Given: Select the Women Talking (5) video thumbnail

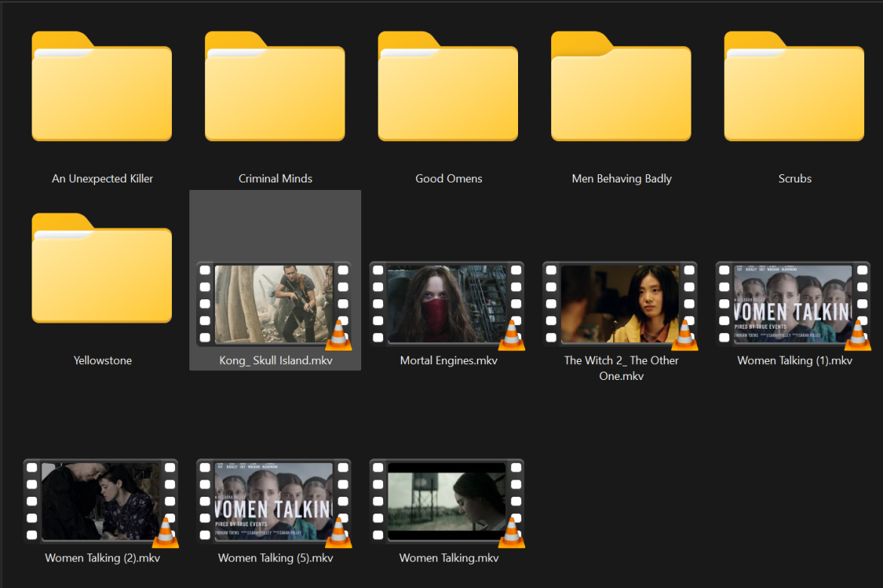Looking at the screenshot, I should (x=274, y=501).
